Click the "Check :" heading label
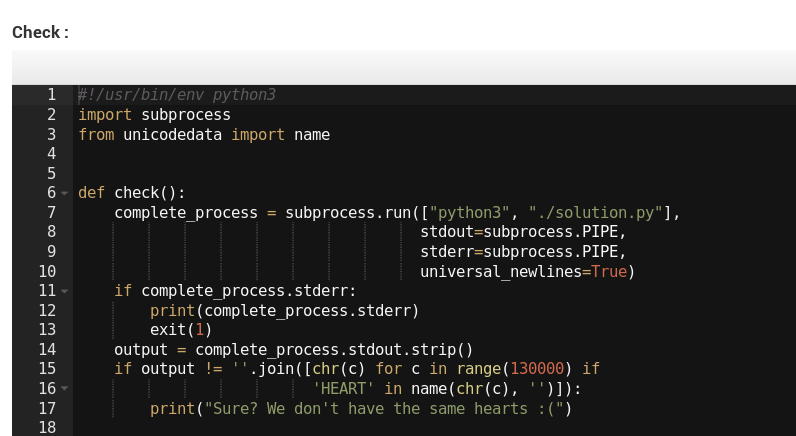This screenshot has height=436, width=796. click(x=40, y=32)
